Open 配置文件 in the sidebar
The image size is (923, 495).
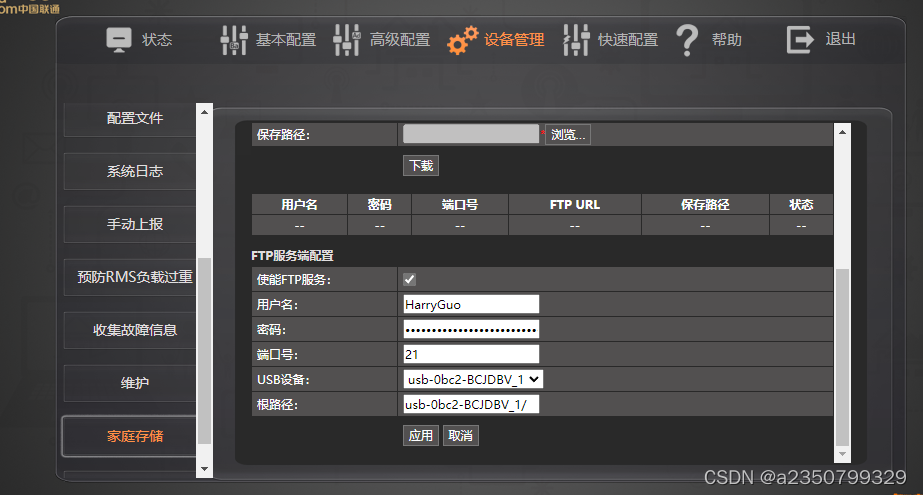135,118
